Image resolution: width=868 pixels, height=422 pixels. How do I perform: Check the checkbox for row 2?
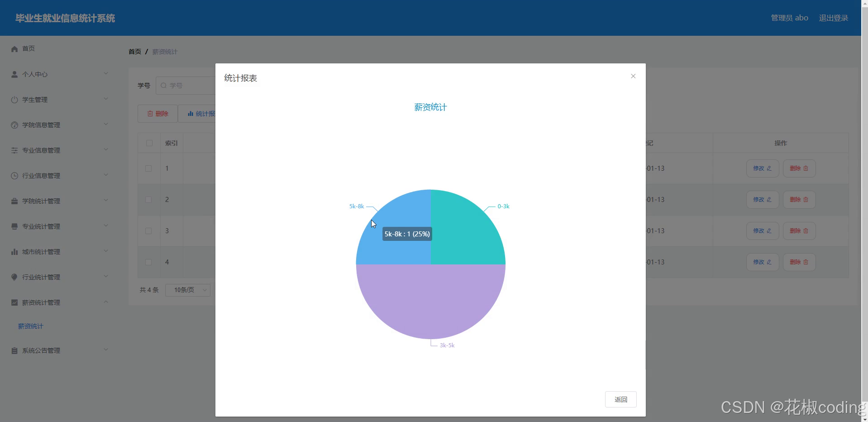pyautogui.click(x=148, y=200)
